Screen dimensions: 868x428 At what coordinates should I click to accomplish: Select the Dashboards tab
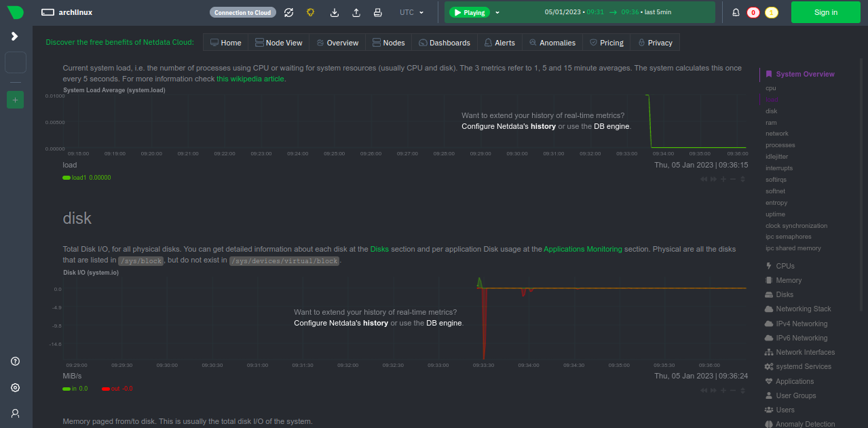pyautogui.click(x=445, y=43)
